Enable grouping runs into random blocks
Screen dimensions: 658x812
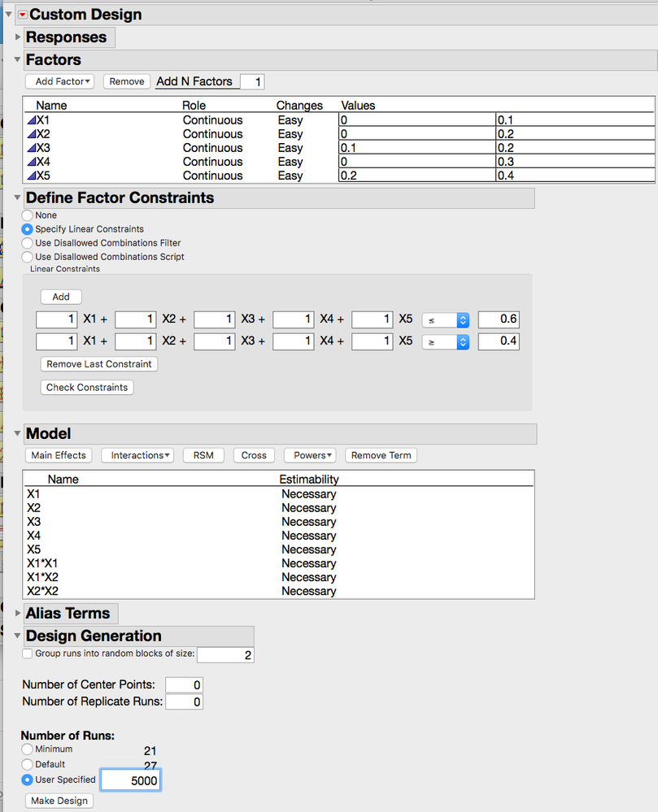(x=28, y=654)
